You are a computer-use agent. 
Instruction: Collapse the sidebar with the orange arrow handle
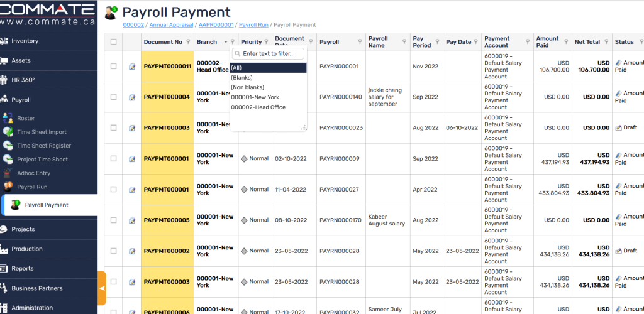point(102,288)
